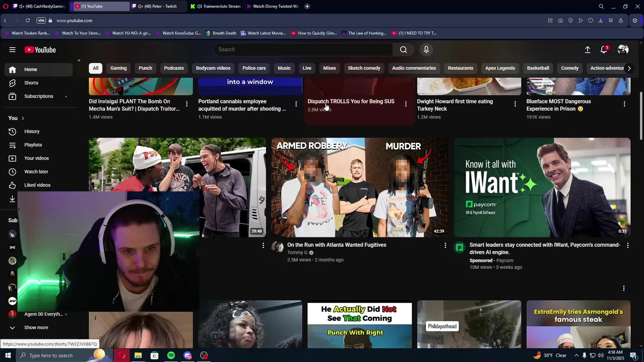This screenshot has width=644, height=362.
Task: Open the YouTube upload/create icon
Action: click(x=587, y=50)
